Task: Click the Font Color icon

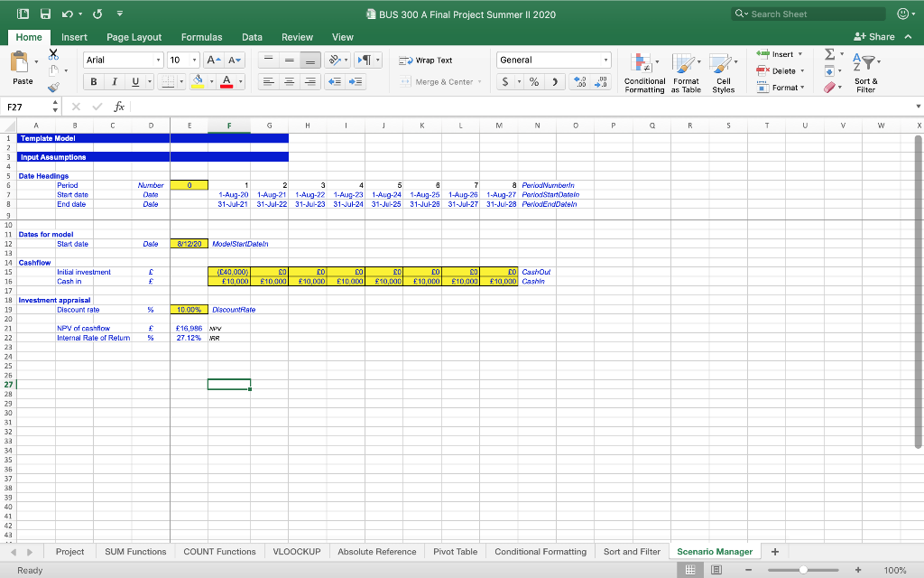Action: pos(226,82)
